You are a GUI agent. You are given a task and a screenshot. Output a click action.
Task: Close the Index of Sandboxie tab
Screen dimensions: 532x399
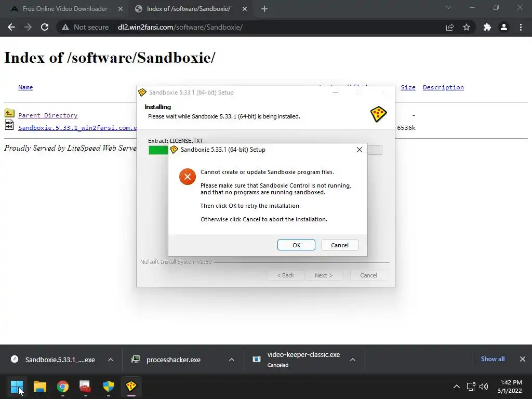[245, 9]
